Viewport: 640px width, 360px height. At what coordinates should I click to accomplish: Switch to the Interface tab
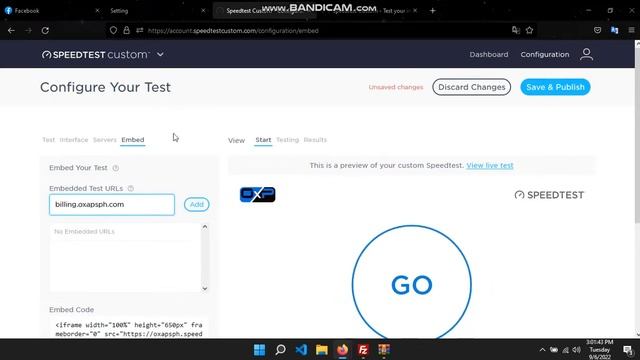[74, 140]
